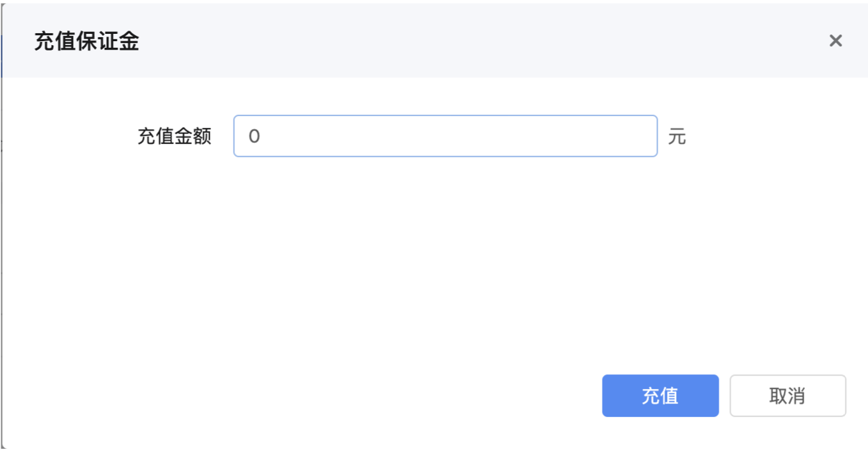Click the 充值金额 field label
This screenshot has height=460, width=868.
pos(175,137)
